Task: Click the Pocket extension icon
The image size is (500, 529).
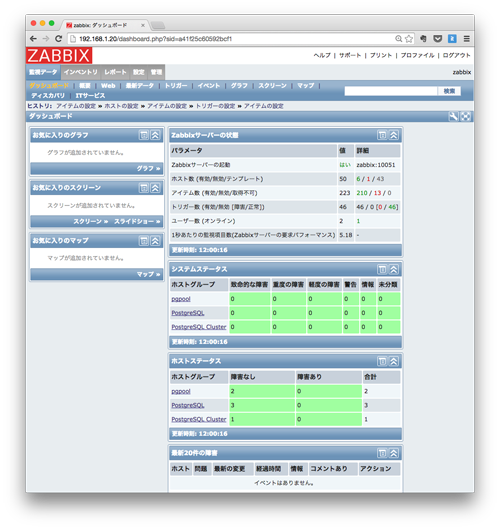Action: pyautogui.click(x=438, y=39)
